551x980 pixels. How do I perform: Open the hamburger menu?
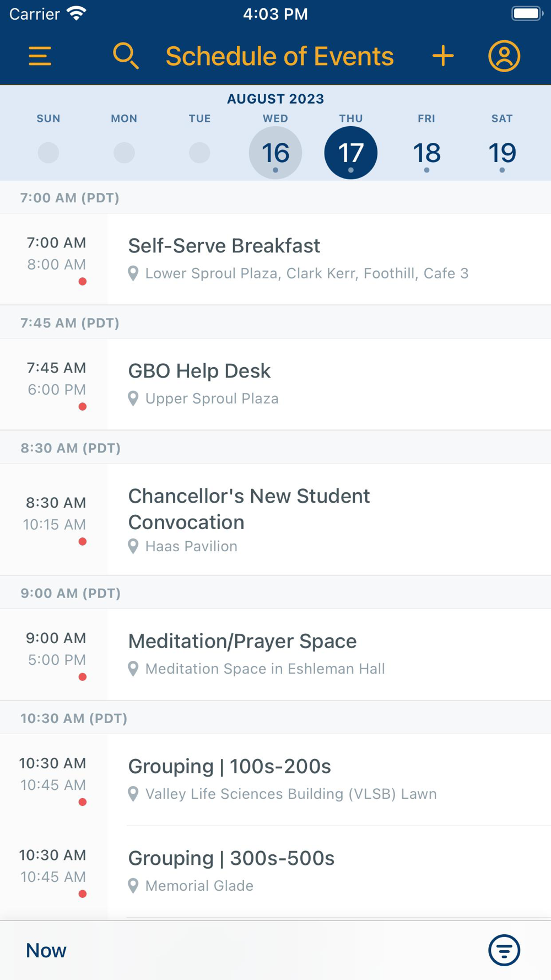click(x=40, y=56)
